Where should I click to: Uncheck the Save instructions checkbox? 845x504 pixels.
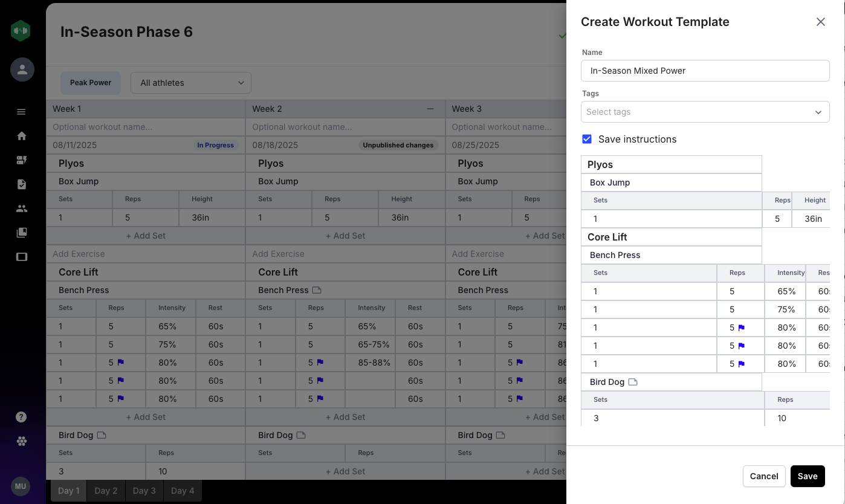tap(587, 139)
